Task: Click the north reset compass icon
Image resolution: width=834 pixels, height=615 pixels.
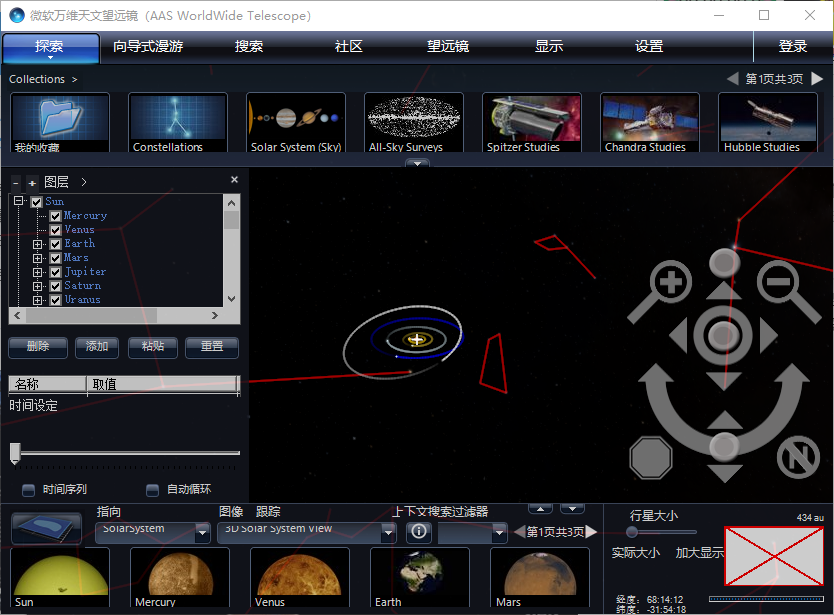Action: 798,457
